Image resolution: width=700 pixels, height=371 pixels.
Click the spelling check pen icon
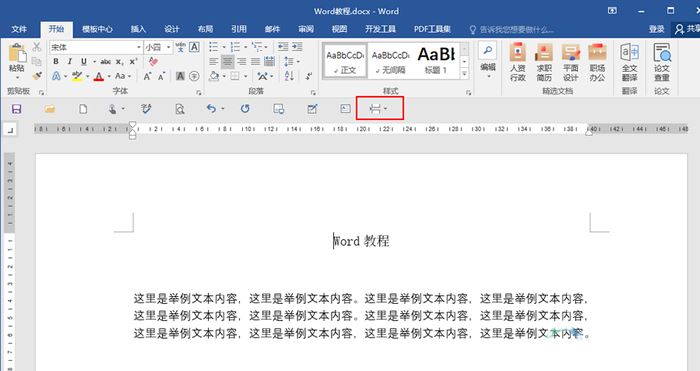point(146,108)
